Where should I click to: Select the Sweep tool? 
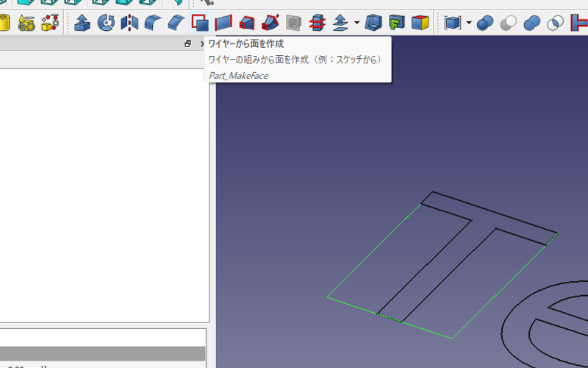(270, 23)
